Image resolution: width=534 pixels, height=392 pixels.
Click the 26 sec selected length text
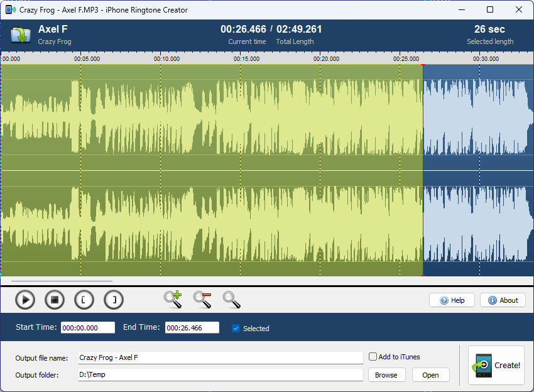pyautogui.click(x=490, y=30)
